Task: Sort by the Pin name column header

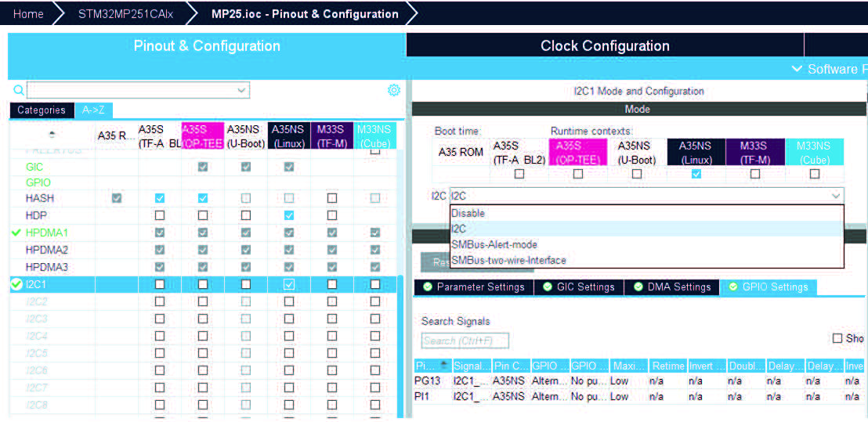Action: point(432,366)
